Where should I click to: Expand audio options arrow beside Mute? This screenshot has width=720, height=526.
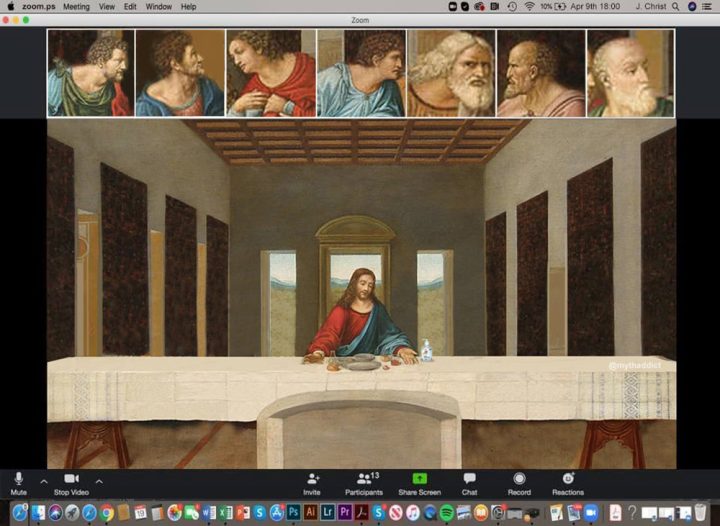(x=44, y=481)
